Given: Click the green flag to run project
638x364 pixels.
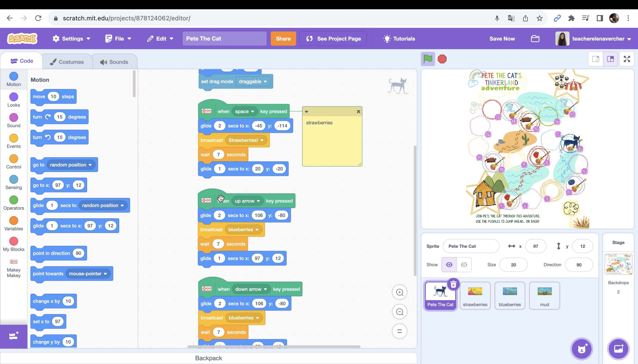Looking at the screenshot, I should click(x=428, y=59).
